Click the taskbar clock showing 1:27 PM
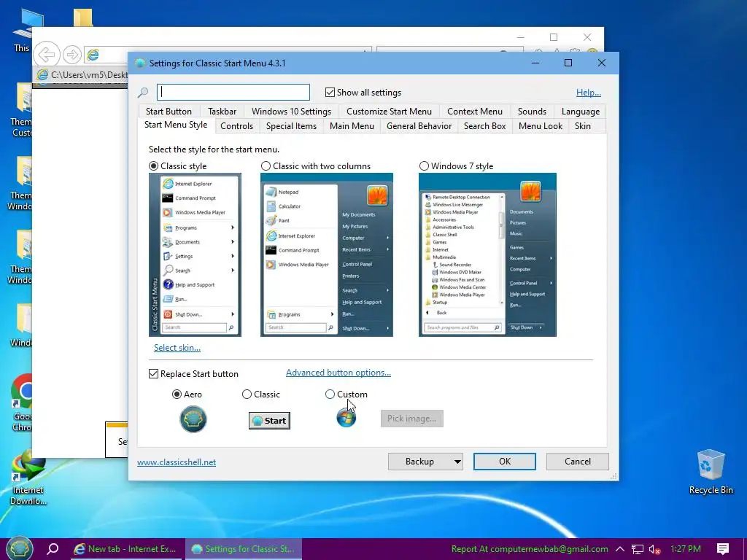The height and width of the screenshot is (560, 747). coord(686,549)
